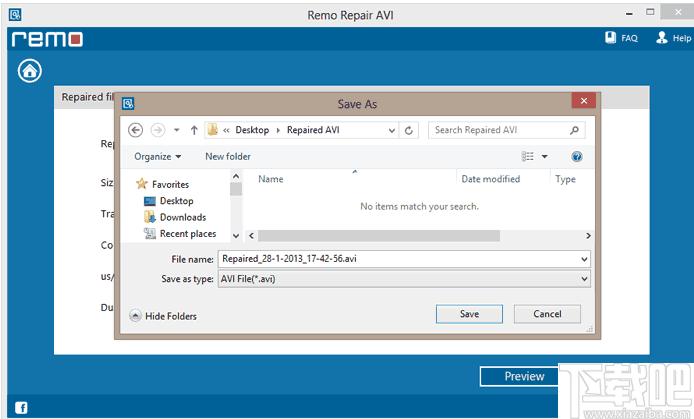Open the dialog help question icon

576,157
